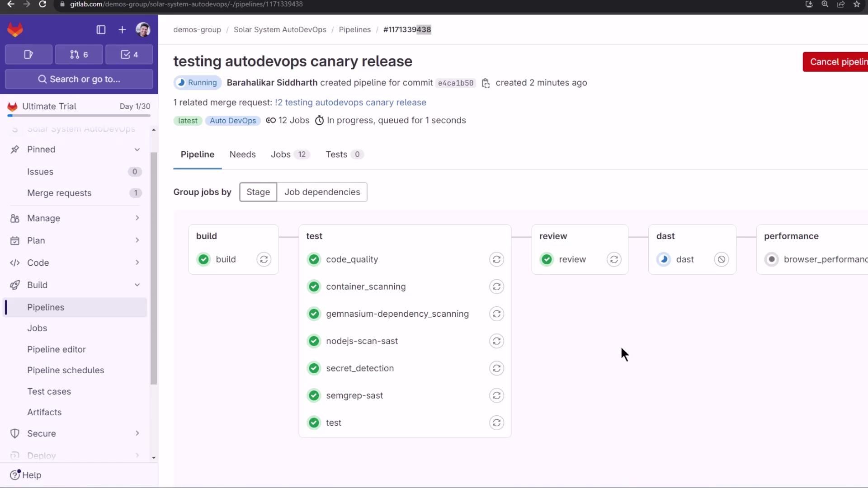The width and height of the screenshot is (868, 488).
Task: Click the GitLab fox logo
Action: [15, 30]
